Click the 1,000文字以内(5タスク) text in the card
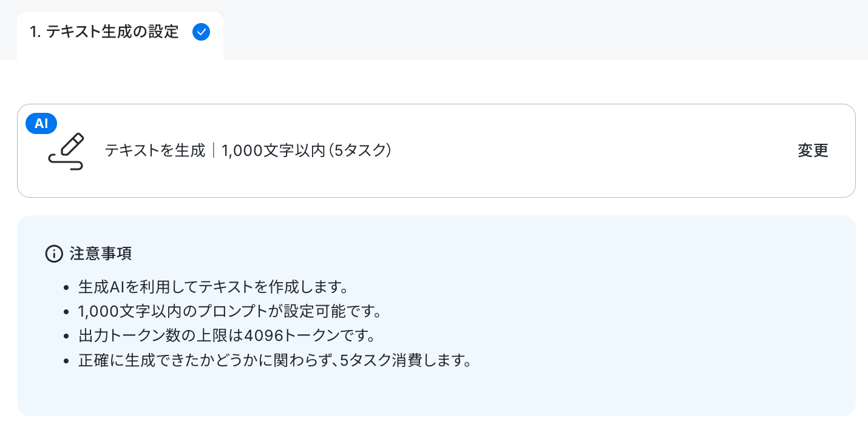 [x=306, y=150]
